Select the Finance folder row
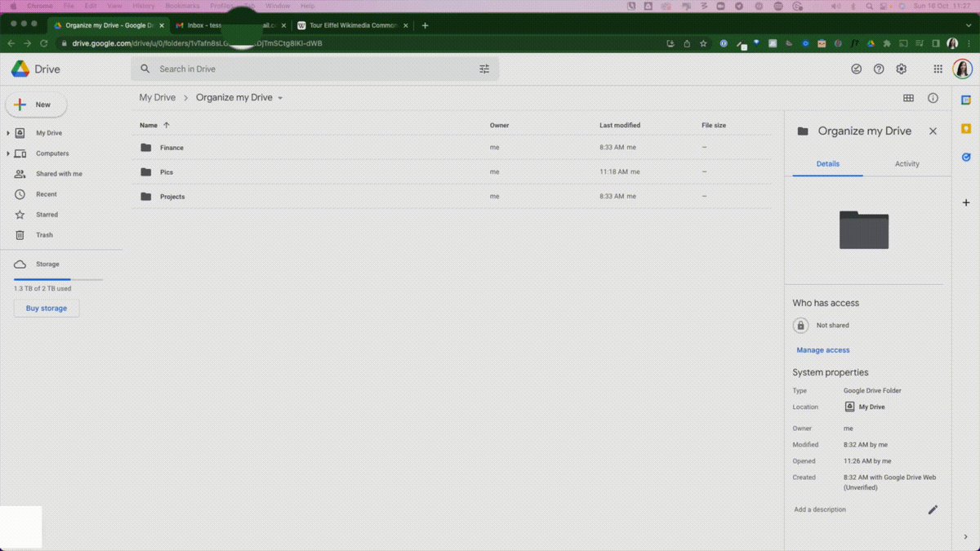 (452, 148)
